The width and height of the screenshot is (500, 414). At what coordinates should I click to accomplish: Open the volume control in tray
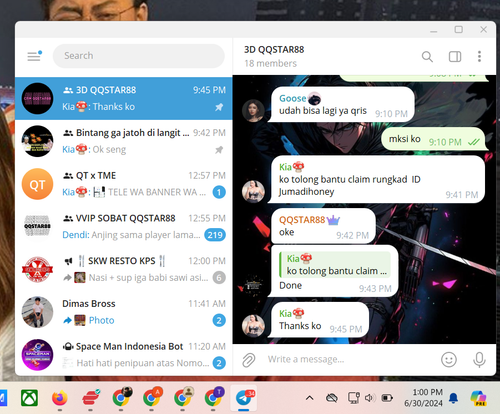(x=369, y=398)
